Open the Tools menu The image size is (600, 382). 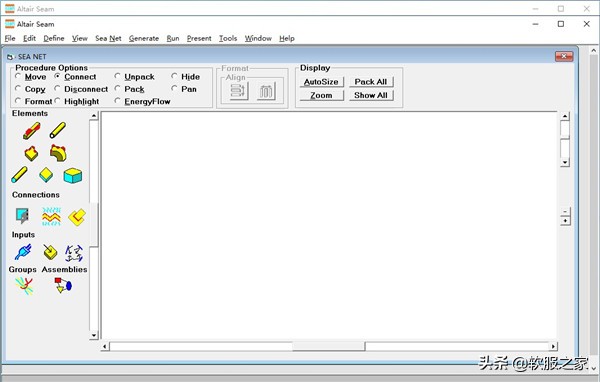[x=228, y=38]
